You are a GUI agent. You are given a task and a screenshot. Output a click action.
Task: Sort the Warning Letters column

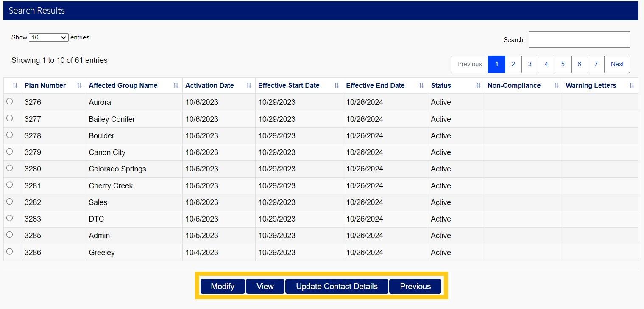pyautogui.click(x=632, y=86)
